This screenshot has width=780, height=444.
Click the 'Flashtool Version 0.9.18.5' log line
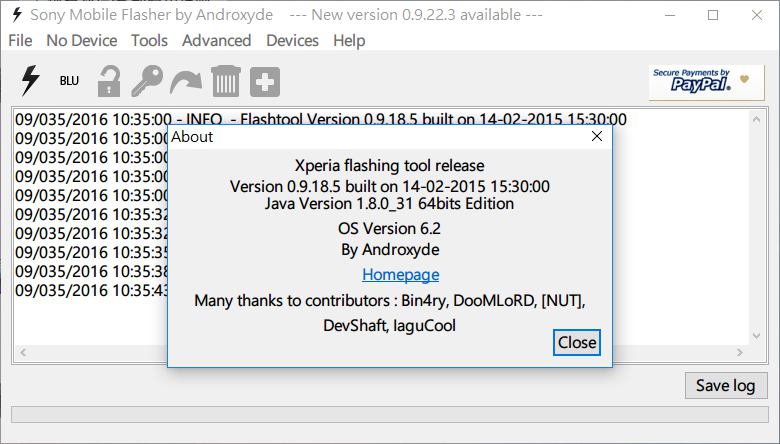[x=321, y=119]
